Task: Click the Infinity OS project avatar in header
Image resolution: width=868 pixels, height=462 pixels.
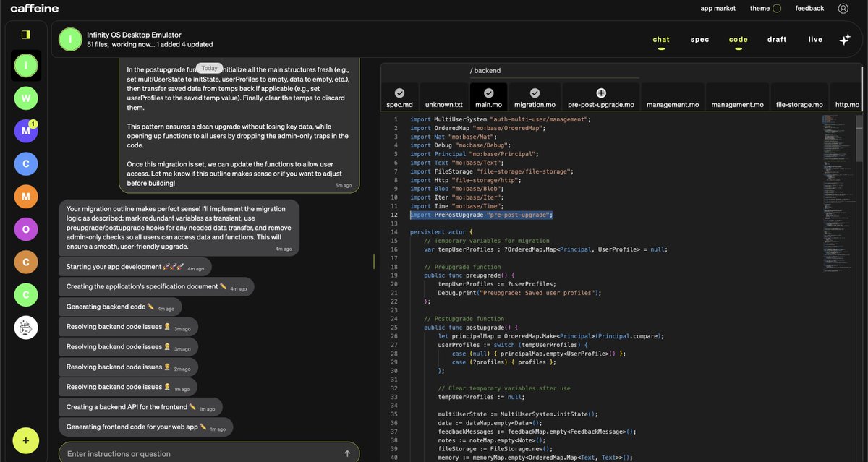Action: pyautogui.click(x=70, y=40)
